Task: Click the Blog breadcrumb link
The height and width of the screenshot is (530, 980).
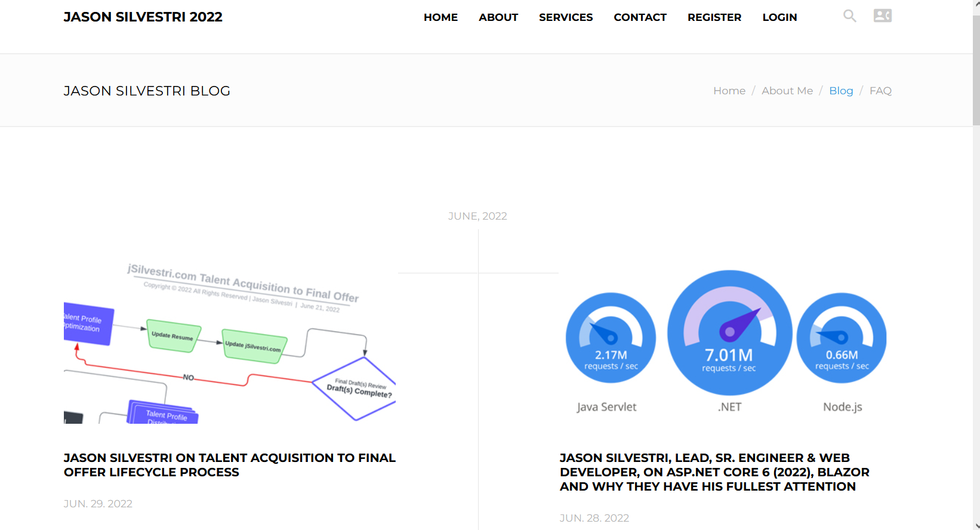Action: (841, 91)
